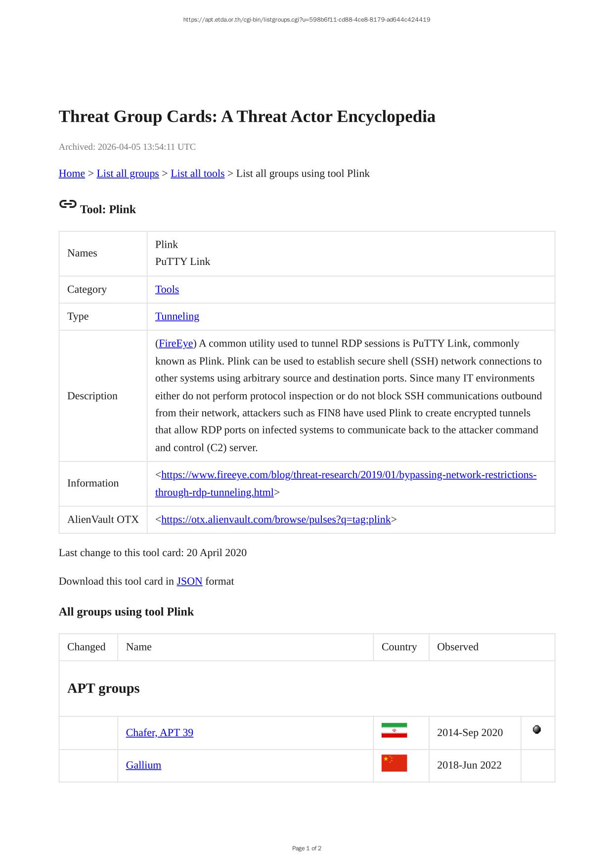Click the chain link icon beside Tool: Plink
Viewport: 614px width, 868px height.
click(68, 204)
